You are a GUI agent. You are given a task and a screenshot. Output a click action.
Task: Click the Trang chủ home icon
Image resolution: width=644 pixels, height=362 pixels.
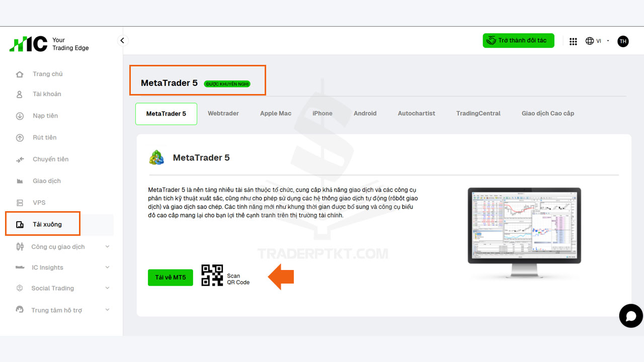[20, 74]
